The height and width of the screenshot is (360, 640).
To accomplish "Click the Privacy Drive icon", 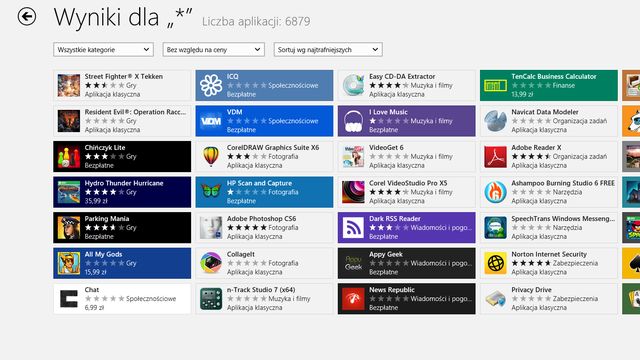I will tap(496, 298).
